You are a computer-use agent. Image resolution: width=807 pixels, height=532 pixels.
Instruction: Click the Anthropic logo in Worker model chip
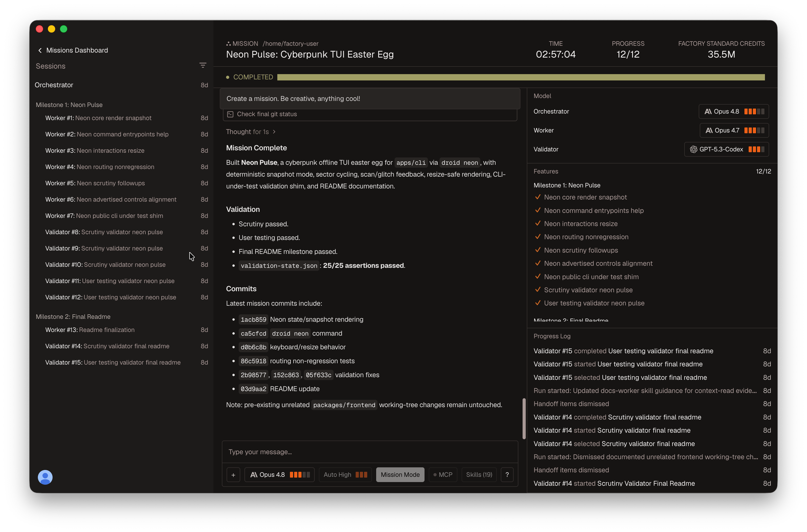point(709,131)
